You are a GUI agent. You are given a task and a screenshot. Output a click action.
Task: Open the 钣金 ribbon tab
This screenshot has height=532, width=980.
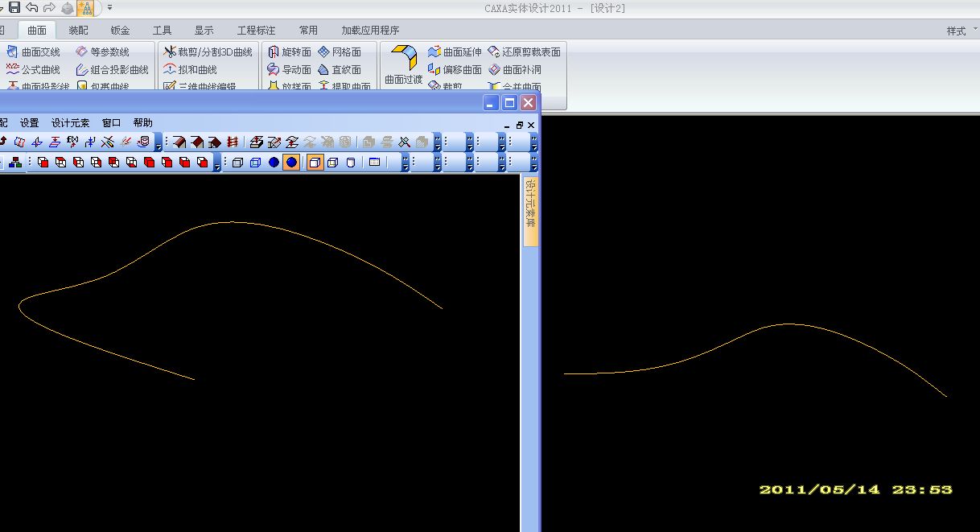point(120,31)
